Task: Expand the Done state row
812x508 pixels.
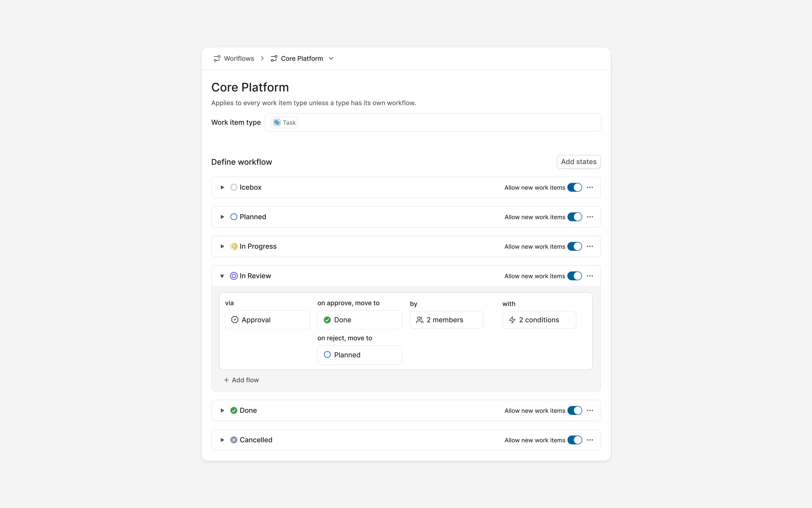Action: (x=222, y=411)
